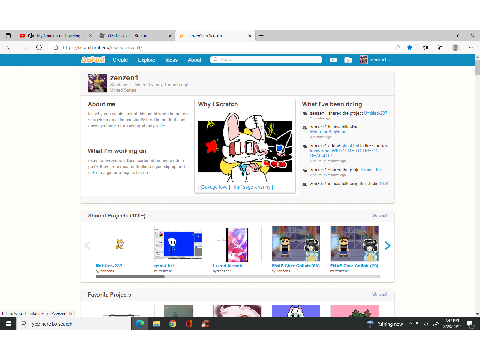Toggle the bookmark star for this page

(x=410, y=48)
